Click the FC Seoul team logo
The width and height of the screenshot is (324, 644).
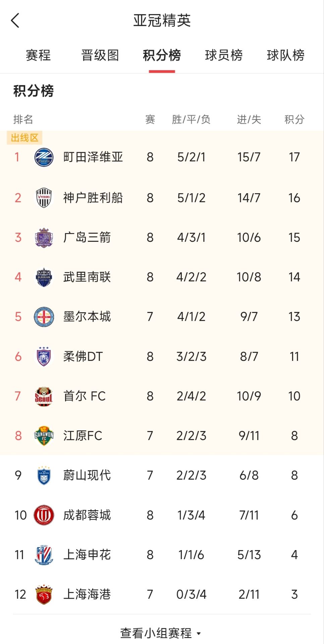pyautogui.click(x=44, y=396)
